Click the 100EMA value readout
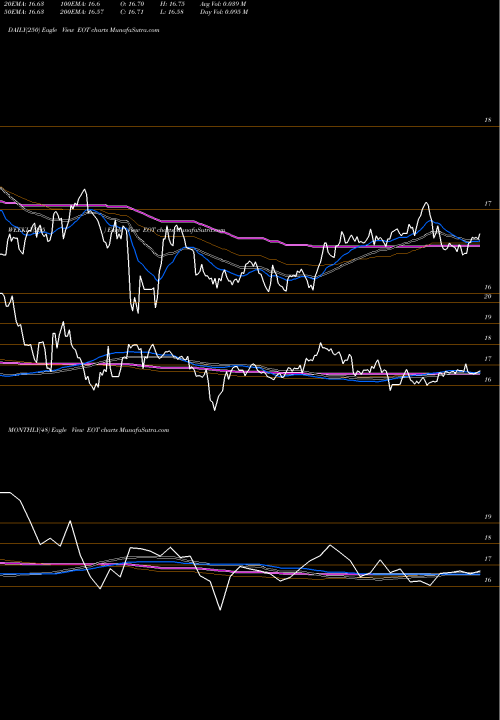Screen dimensions: 500x720 point(80,4)
